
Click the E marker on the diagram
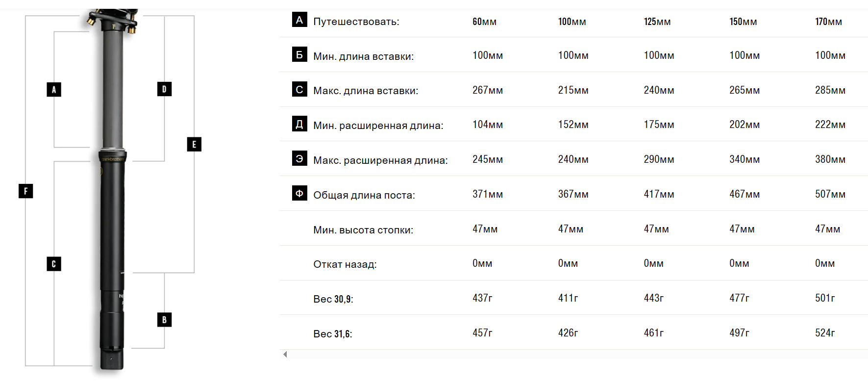[x=194, y=144]
